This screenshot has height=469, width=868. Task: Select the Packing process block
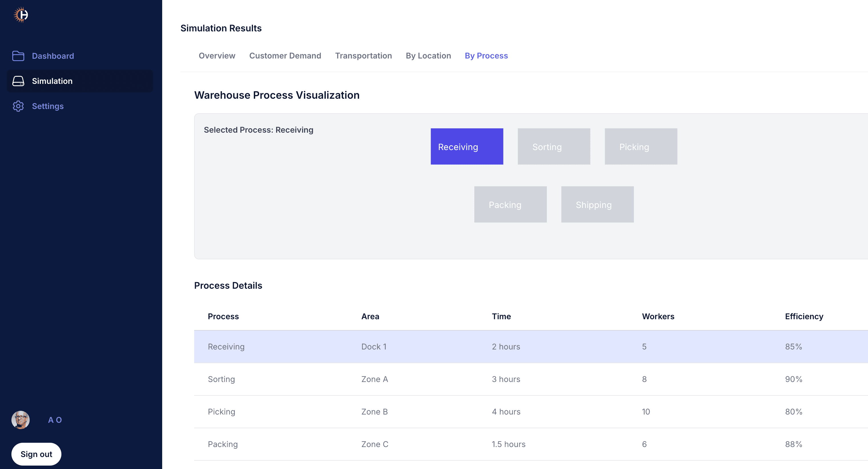click(510, 204)
